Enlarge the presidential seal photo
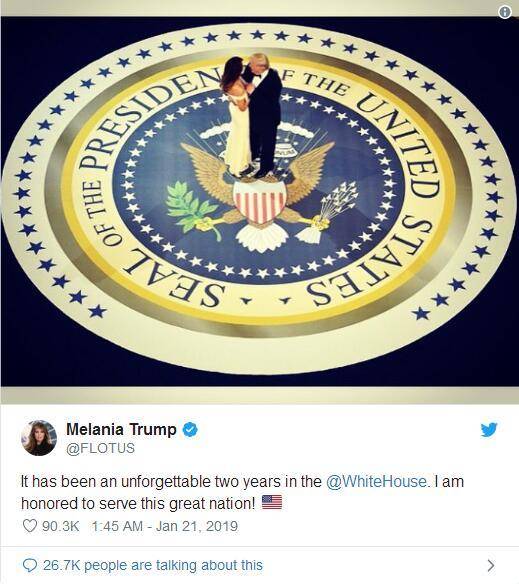The image size is (519, 584). pyautogui.click(x=259, y=202)
